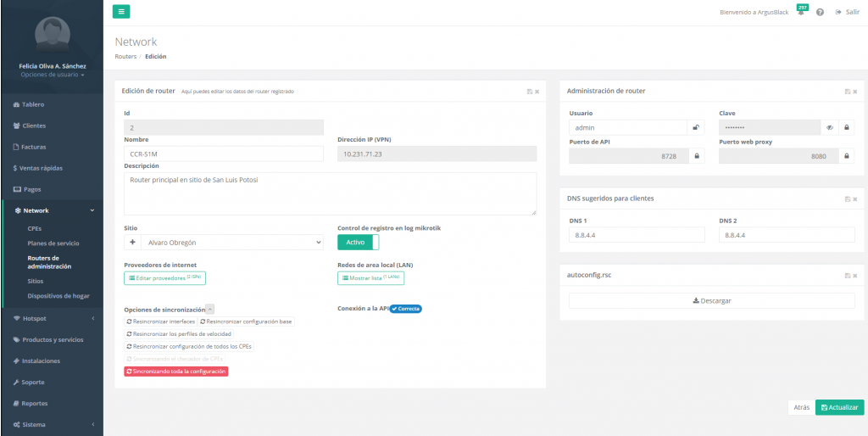
Task: Toggle the Activo mikrotik log switch
Action: click(358, 243)
